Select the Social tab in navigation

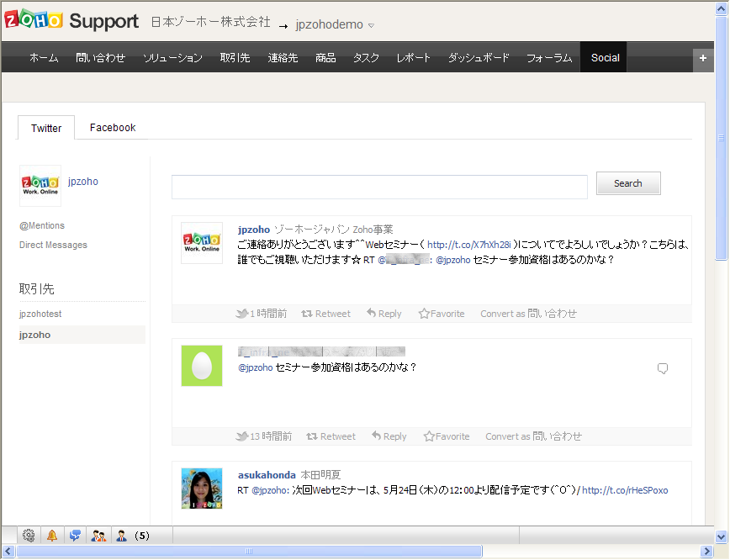coord(605,58)
